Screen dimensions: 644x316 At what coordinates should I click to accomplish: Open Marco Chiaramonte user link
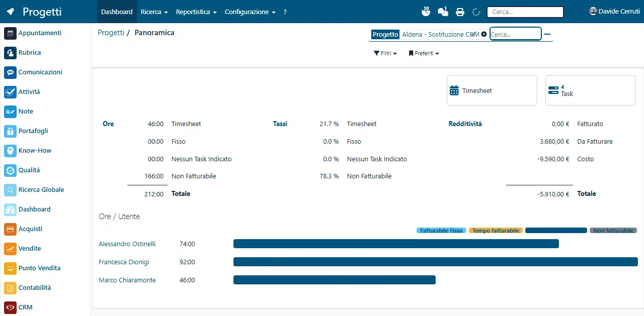point(127,280)
